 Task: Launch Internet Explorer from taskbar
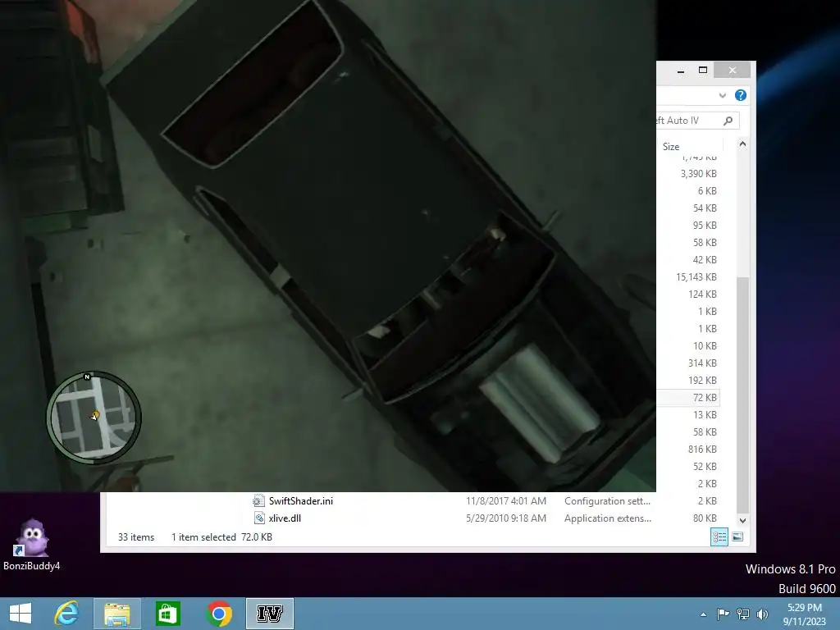[67, 614]
